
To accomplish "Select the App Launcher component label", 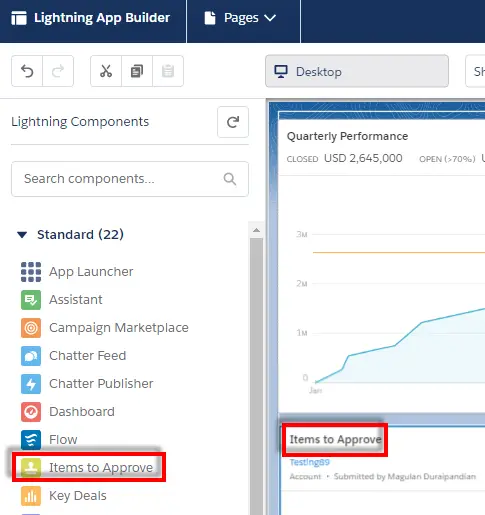I will (x=91, y=272).
